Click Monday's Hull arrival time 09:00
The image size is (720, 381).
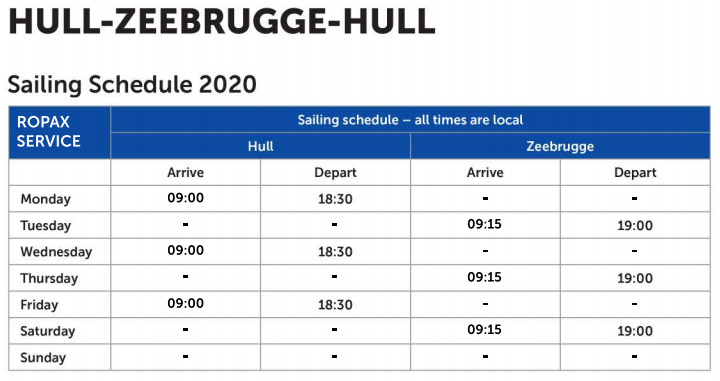(x=186, y=198)
